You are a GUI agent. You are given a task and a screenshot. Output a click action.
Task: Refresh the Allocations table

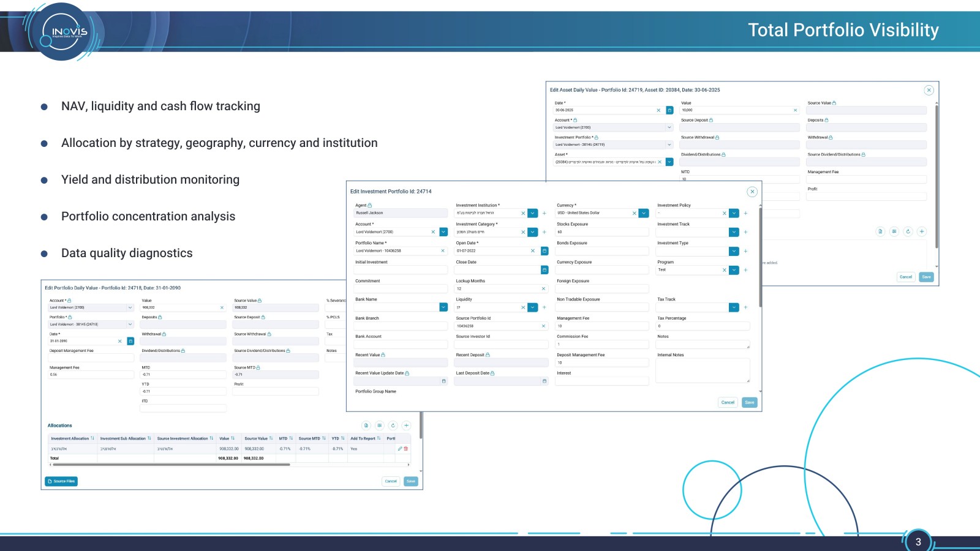pos(393,425)
